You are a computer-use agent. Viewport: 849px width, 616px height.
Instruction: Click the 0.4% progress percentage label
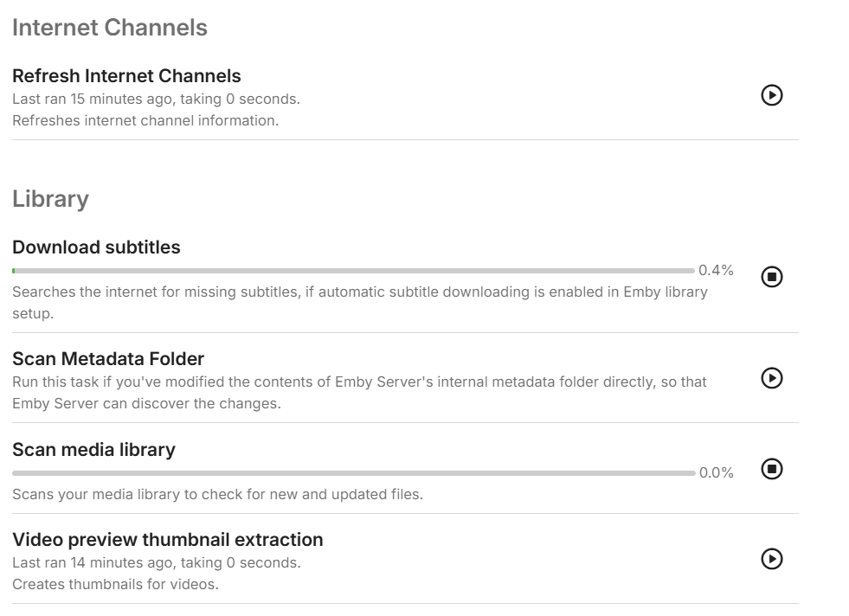(716, 271)
